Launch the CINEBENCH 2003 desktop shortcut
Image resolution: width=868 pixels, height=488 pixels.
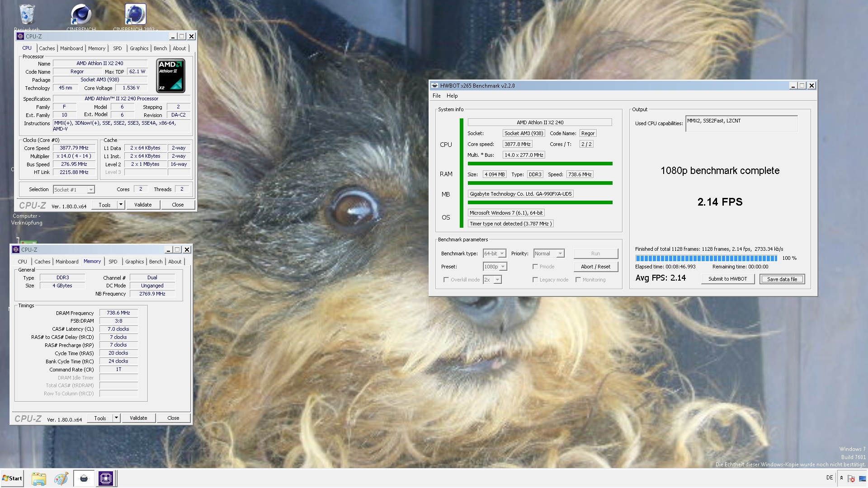pos(135,14)
